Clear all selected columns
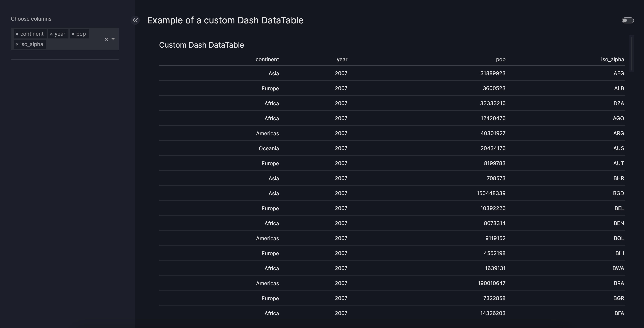 pos(106,39)
